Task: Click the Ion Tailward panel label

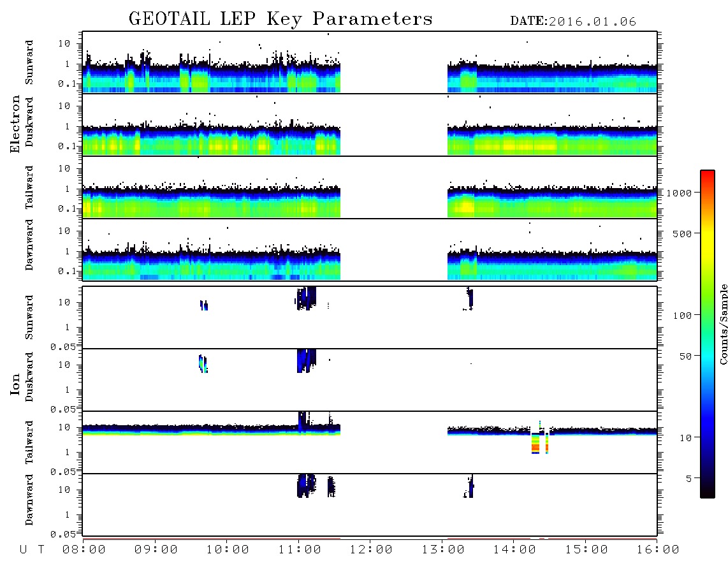Action: pos(29,442)
